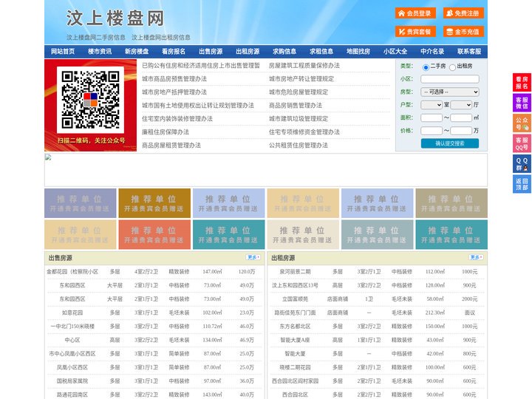The height and width of the screenshot is (399, 532).
Task: Open 联系客服 navigation item
Action: point(469,52)
